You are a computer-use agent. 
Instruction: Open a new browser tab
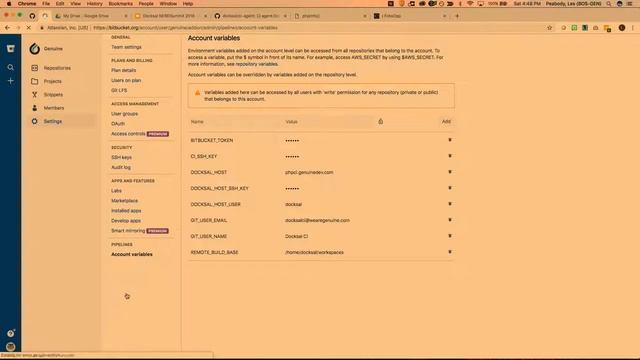tap(457, 16)
